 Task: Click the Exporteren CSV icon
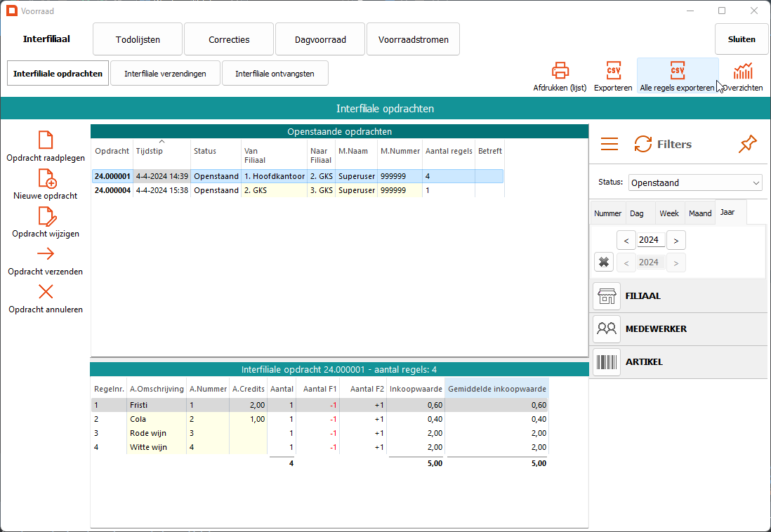(x=613, y=72)
